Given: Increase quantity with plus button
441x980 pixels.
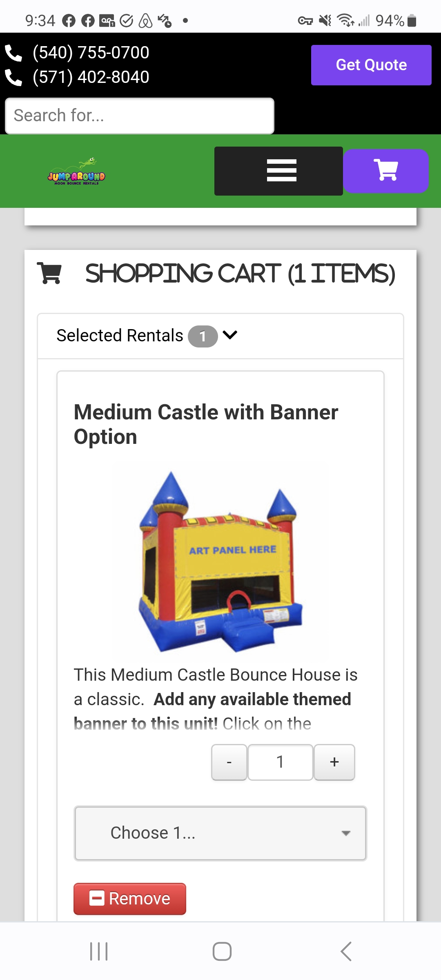Looking at the screenshot, I should (x=334, y=762).
